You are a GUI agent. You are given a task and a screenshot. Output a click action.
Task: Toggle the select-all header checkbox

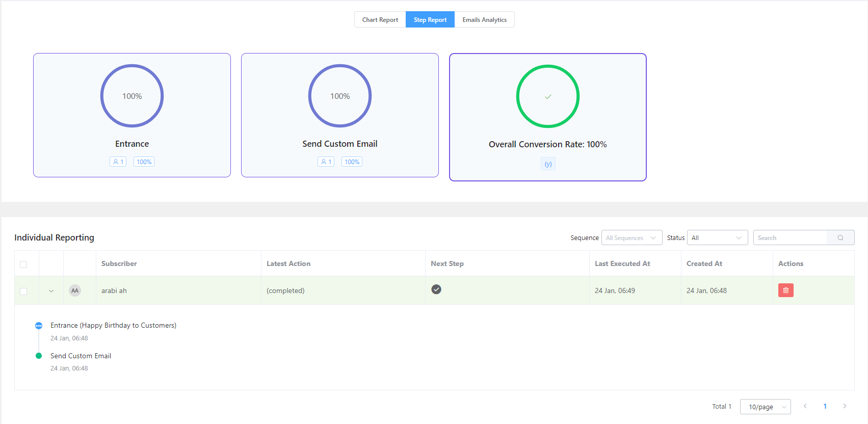[23, 264]
